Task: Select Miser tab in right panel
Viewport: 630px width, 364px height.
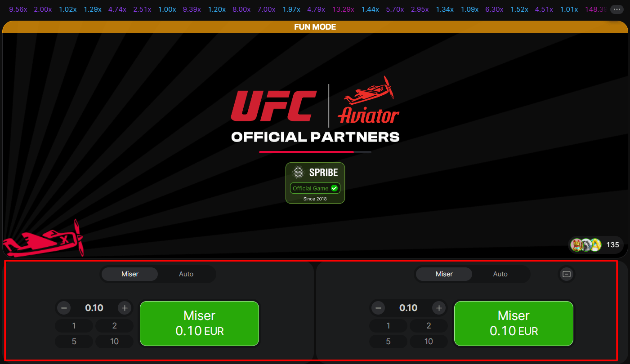Action: tap(444, 274)
